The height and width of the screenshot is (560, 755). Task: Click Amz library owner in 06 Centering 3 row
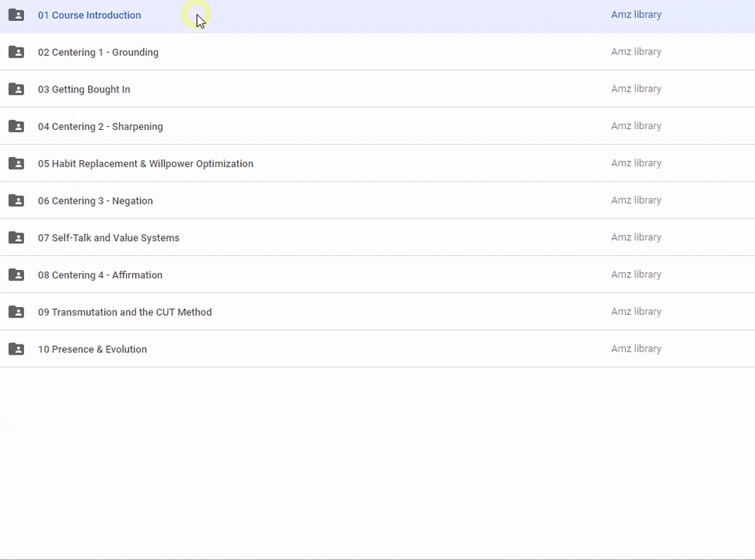[x=636, y=201]
